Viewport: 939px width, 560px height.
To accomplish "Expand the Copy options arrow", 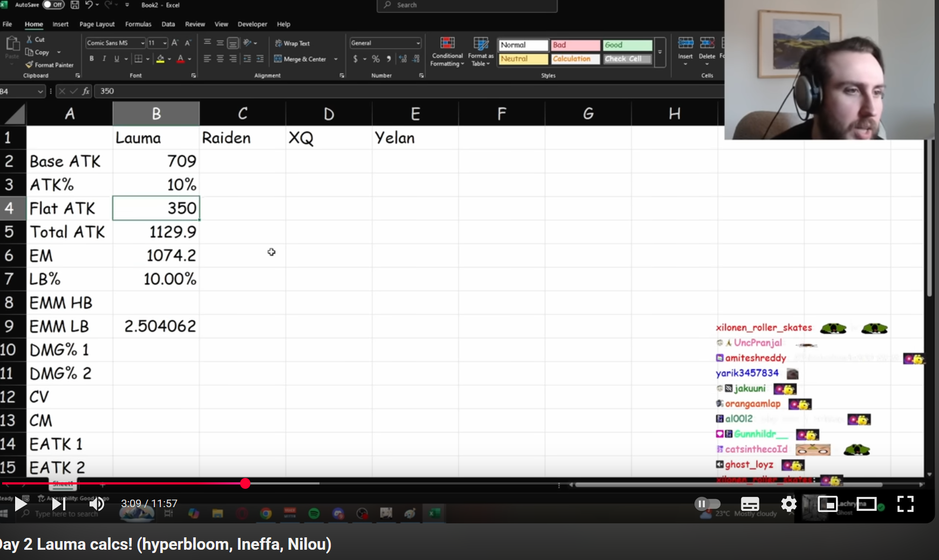I will tap(58, 52).
